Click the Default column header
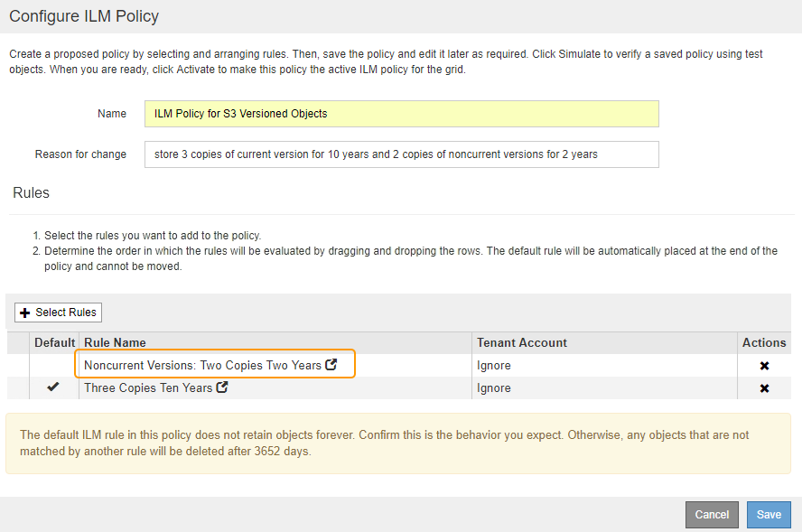The height and width of the screenshot is (532, 802). click(55, 342)
